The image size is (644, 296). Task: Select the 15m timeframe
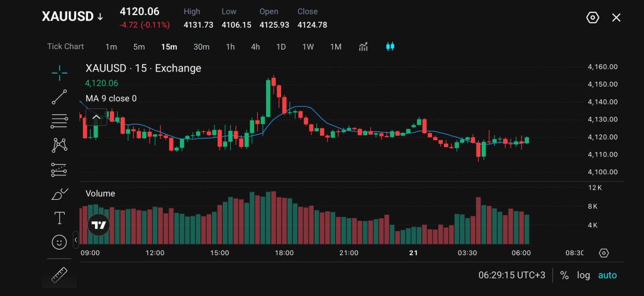click(x=169, y=47)
